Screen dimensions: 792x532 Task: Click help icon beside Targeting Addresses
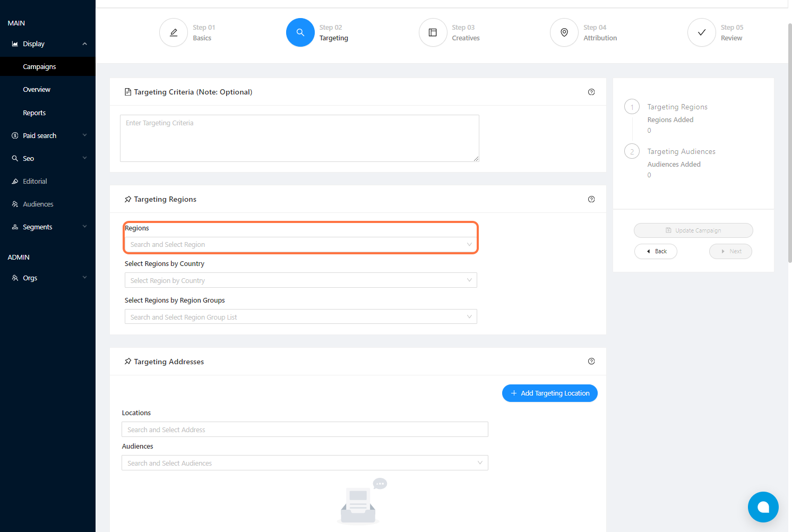(x=591, y=362)
